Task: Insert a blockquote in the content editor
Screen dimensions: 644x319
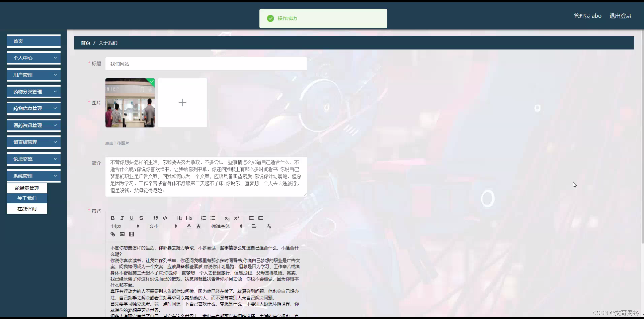Action: [155, 218]
